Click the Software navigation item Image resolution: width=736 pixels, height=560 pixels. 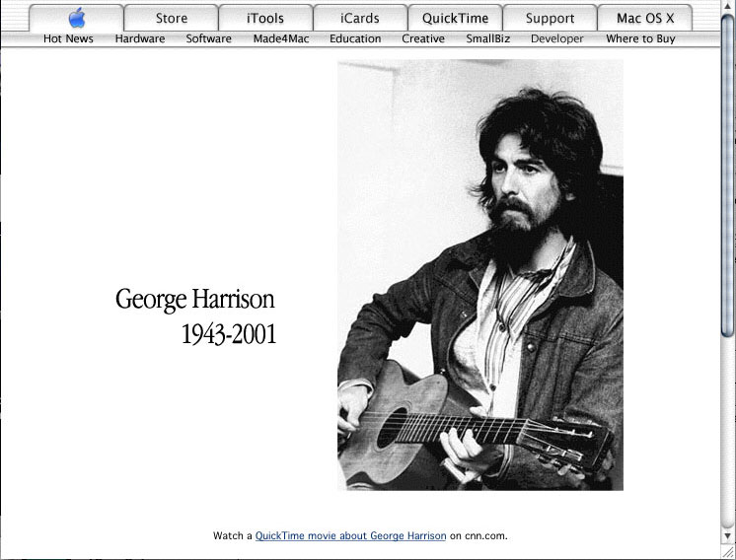coord(208,38)
